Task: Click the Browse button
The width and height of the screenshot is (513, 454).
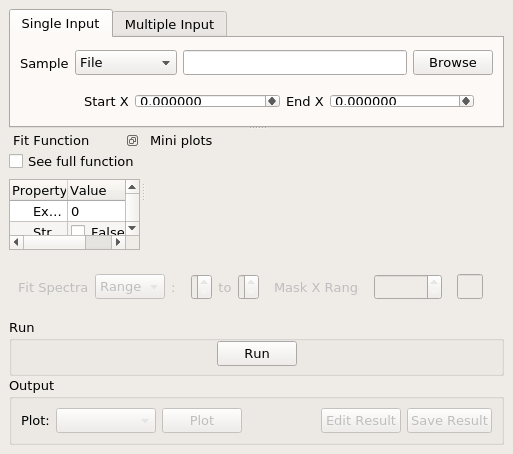Action: point(453,63)
